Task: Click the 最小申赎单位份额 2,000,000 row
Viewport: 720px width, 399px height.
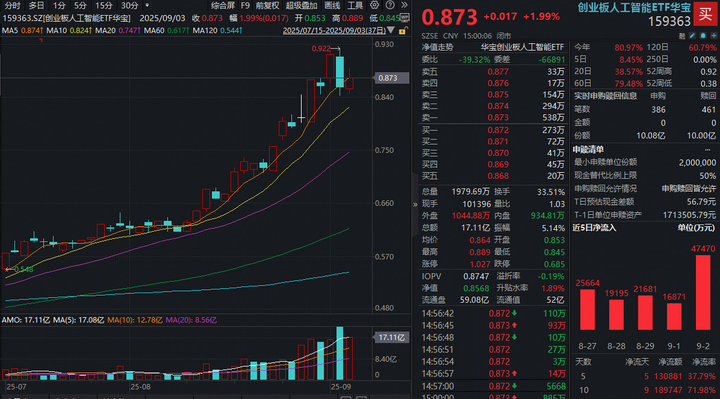Action: (645, 163)
